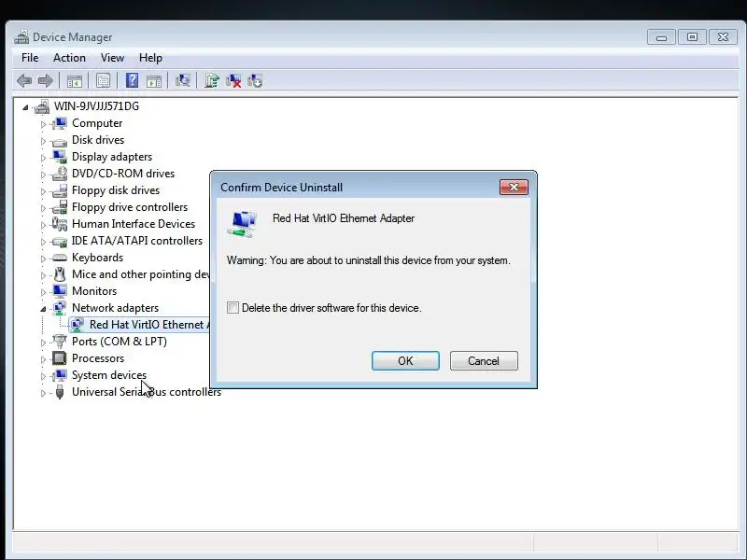Open the Help menu
This screenshot has width=747, height=560.
coord(150,58)
